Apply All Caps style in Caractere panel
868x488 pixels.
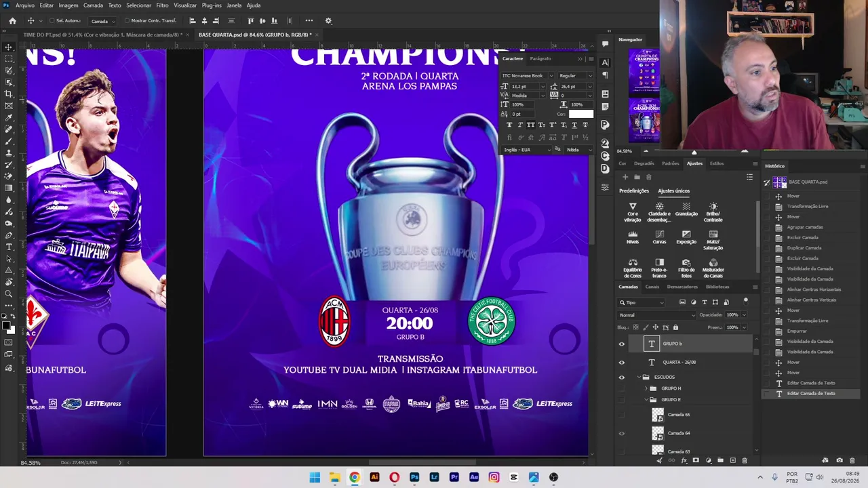pyautogui.click(x=531, y=125)
